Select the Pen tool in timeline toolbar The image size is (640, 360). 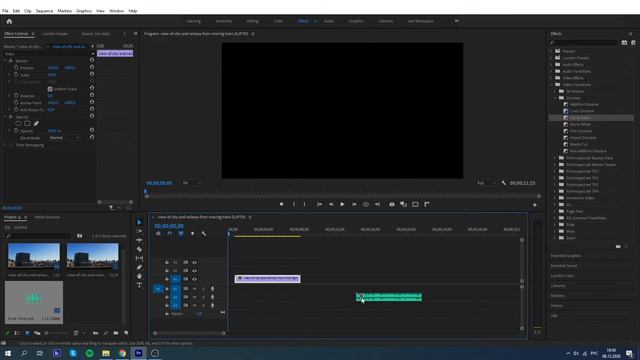click(x=139, y=267)
